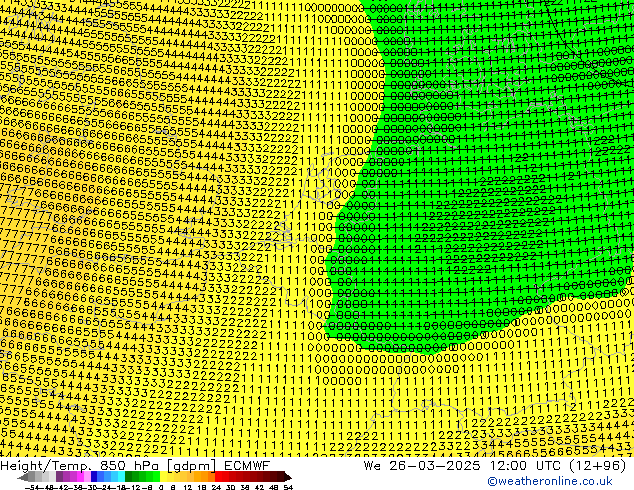Pick the dark green legend swatch near -12

tap(129, 476)
